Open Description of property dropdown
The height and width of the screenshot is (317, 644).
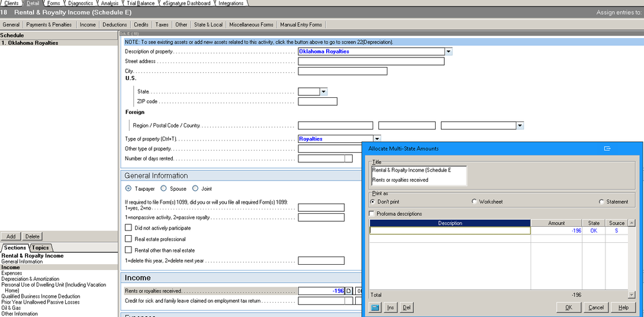449,52
